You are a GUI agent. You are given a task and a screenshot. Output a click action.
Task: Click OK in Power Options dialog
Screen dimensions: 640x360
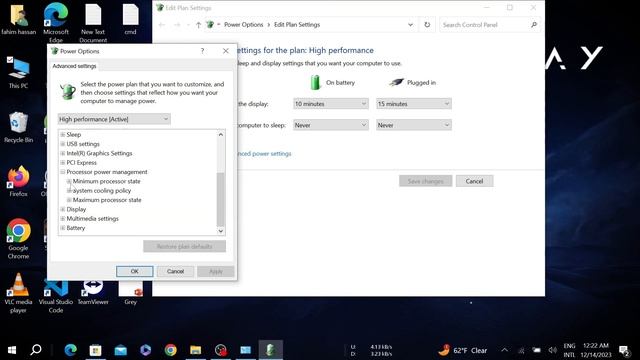tap(135, 271)
